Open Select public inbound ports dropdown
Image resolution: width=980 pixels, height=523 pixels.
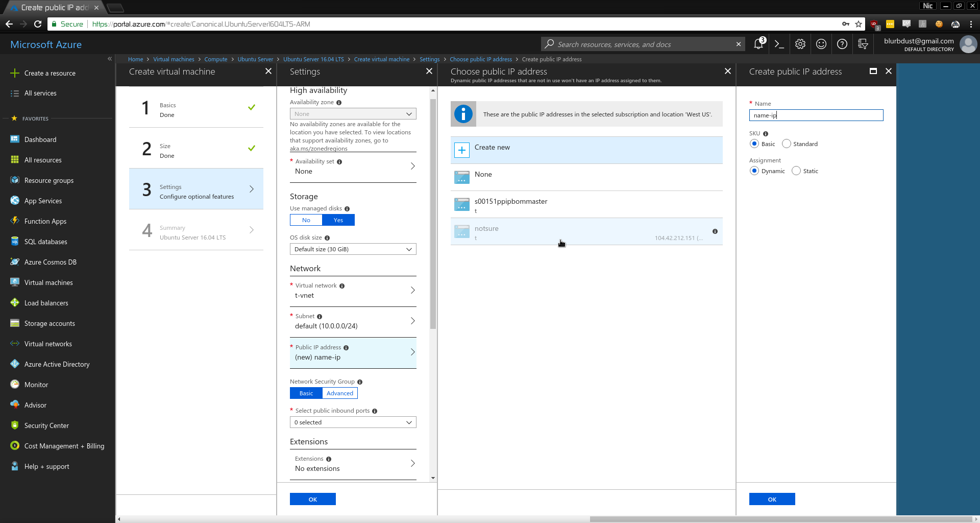[353, 422]
